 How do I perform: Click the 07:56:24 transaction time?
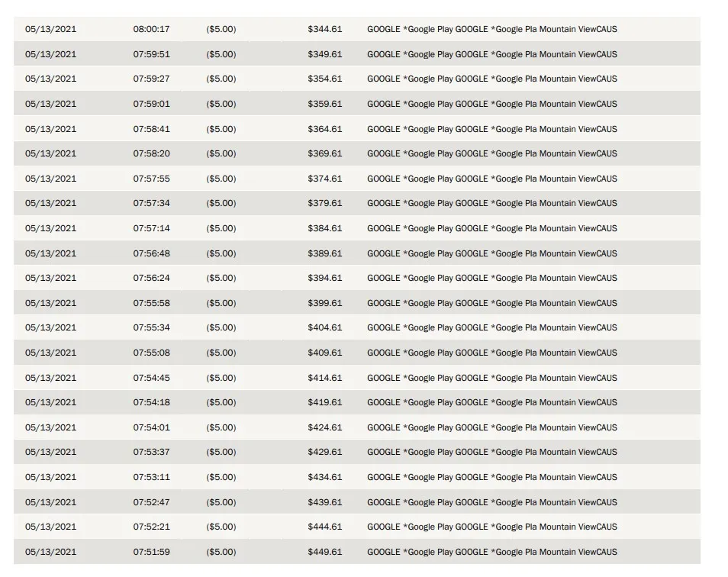coord(151,278)
